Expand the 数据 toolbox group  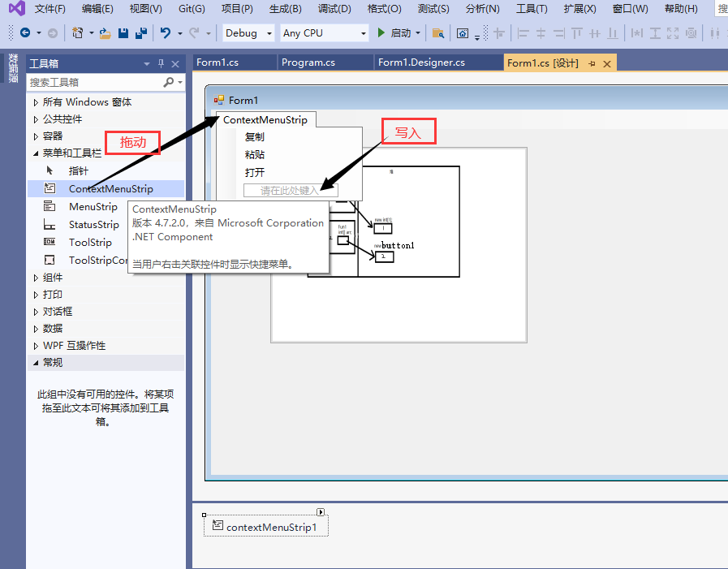click(36, 329)
